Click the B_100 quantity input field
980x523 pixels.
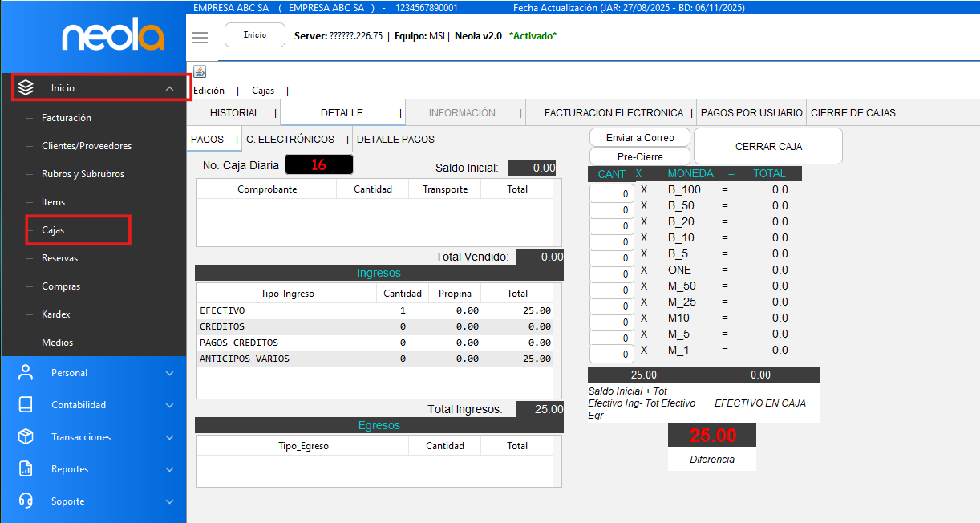pyautogui.click(x=612, y=193)
